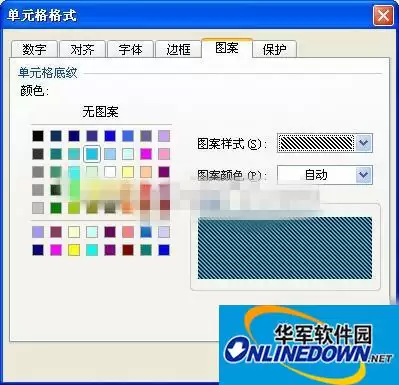The image size is (399, 385).
Task: Expand the 图案颜色 dropdown arrow
Action: coord(363,175)
